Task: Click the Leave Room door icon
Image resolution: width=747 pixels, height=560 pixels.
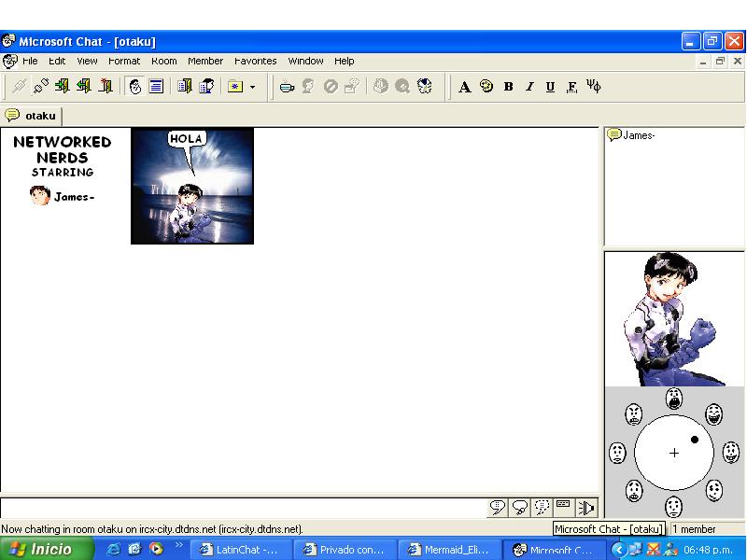Action: (x=84, y=86)
